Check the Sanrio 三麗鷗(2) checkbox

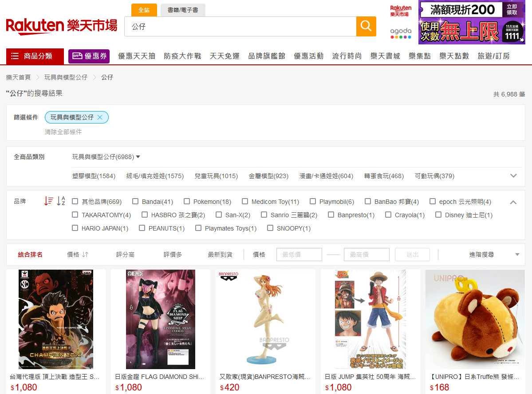(264, 215)
